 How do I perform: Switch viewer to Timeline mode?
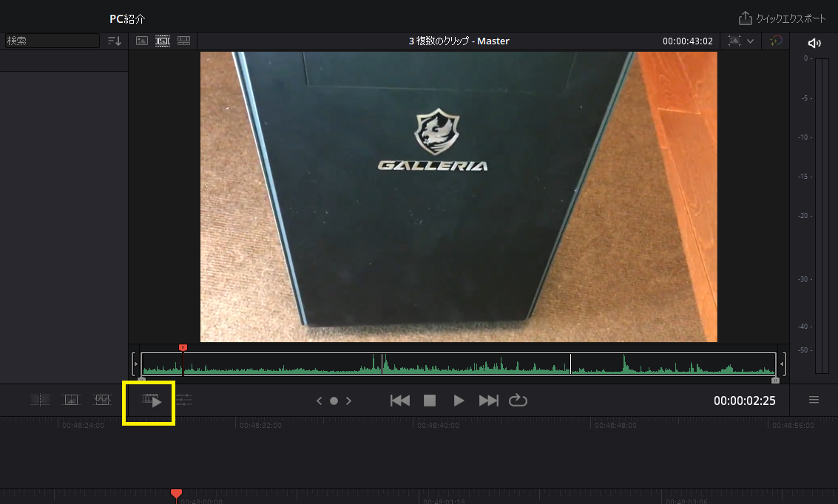tap(184, 41)
